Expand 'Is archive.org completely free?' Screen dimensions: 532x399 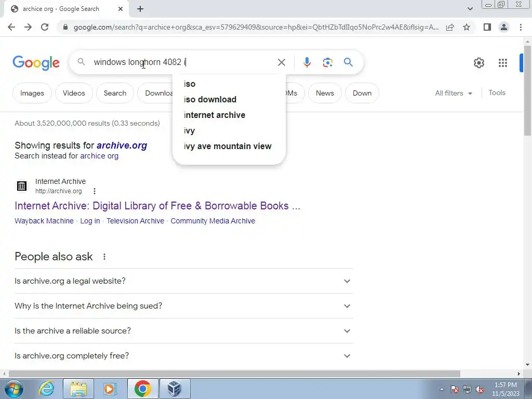click(183, 355)
